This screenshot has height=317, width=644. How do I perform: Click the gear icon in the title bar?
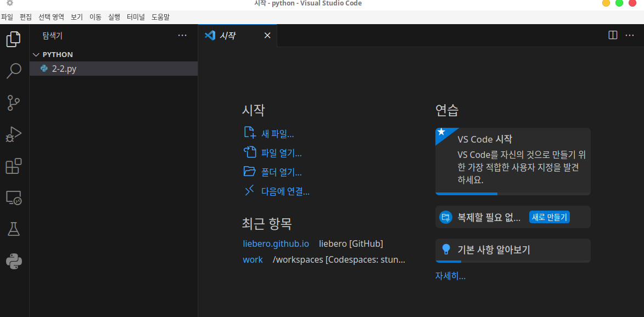click(10, 3)
